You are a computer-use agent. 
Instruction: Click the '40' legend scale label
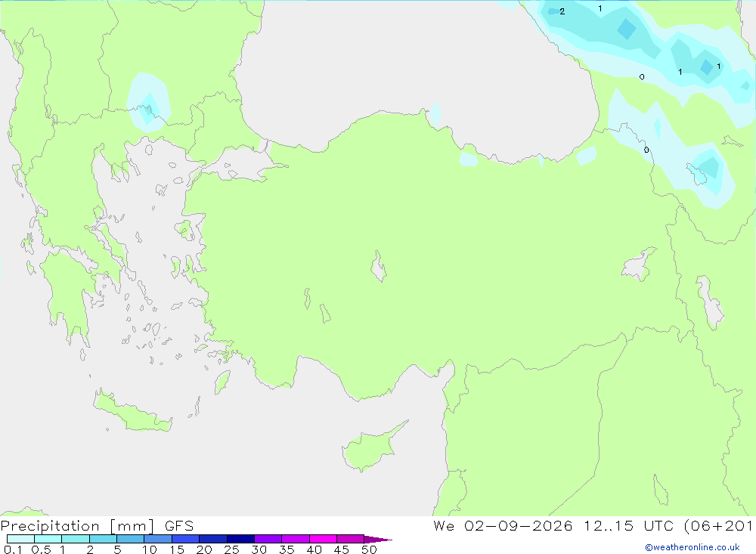(314, 549)
